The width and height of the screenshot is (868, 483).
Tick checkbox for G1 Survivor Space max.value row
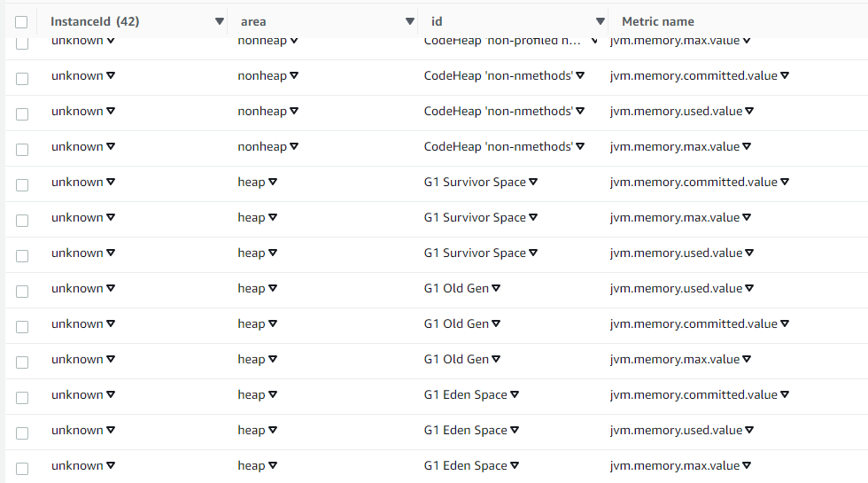click(21, 220)
